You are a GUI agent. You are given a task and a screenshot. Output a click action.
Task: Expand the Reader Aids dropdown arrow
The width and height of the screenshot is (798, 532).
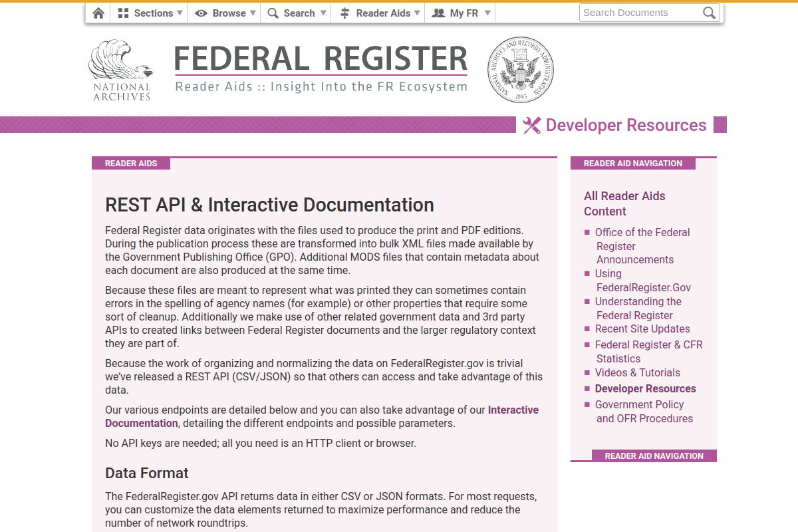click(x=417, y=13)
